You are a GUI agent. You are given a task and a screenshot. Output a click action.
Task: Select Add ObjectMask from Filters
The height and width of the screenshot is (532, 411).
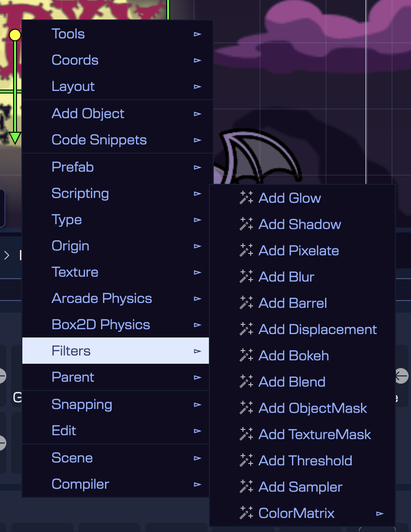(x=312, y=408)
